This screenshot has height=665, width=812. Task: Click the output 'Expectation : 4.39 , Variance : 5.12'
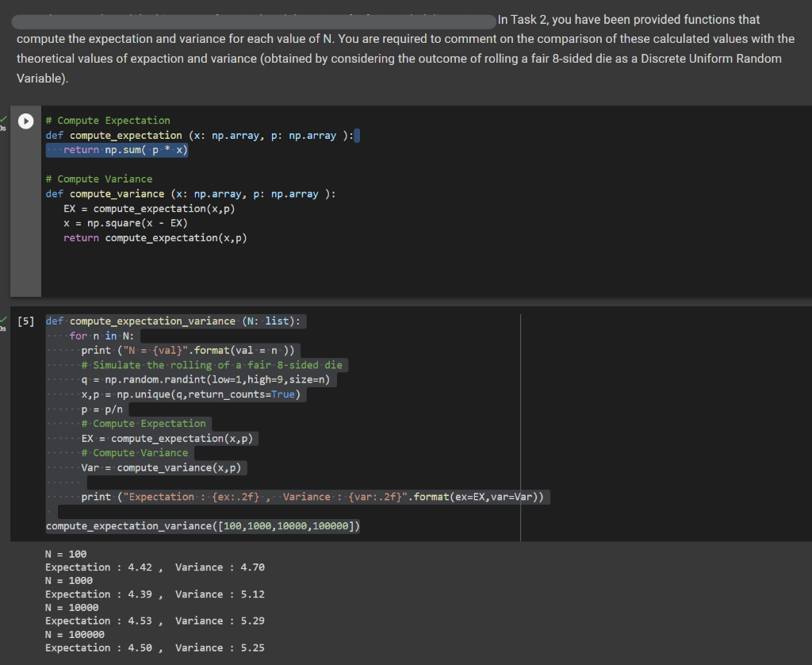pos(155,594)
